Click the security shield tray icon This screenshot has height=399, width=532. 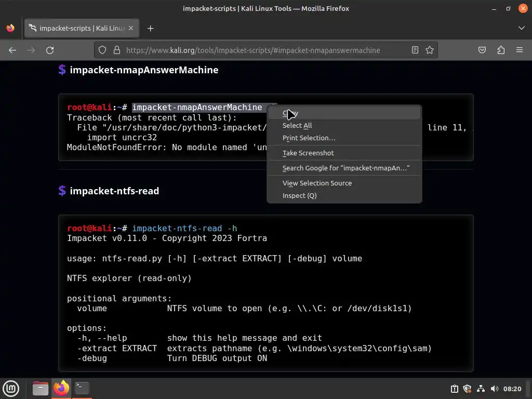(x=467, y=389)
